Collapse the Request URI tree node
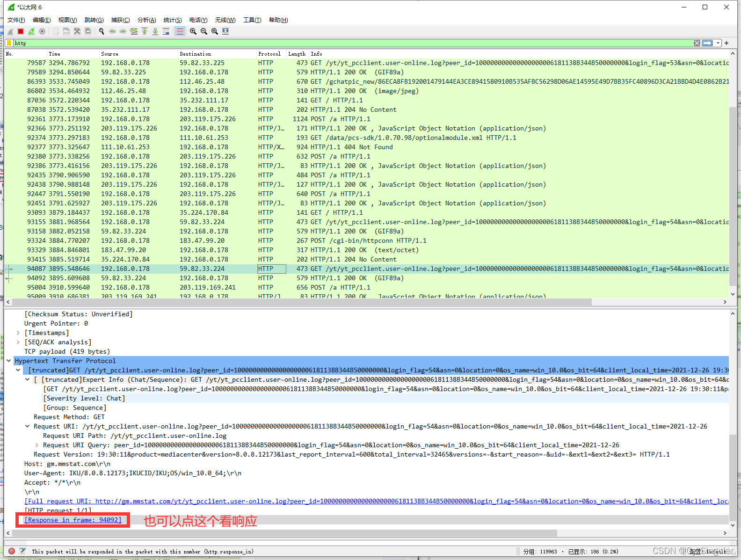Image resolution: width=741 pixels, height=560 pixels. [x=28, y=426]
